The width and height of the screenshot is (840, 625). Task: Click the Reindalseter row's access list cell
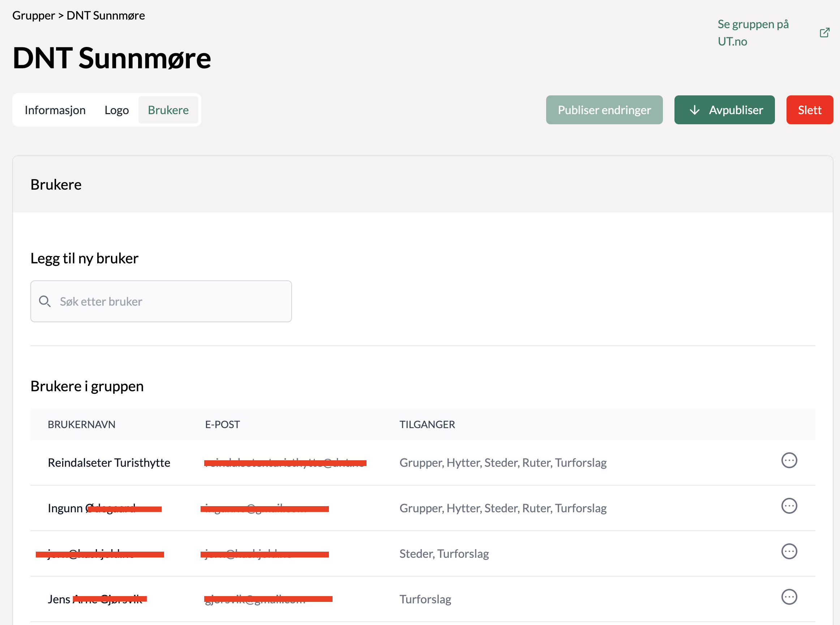503,463
